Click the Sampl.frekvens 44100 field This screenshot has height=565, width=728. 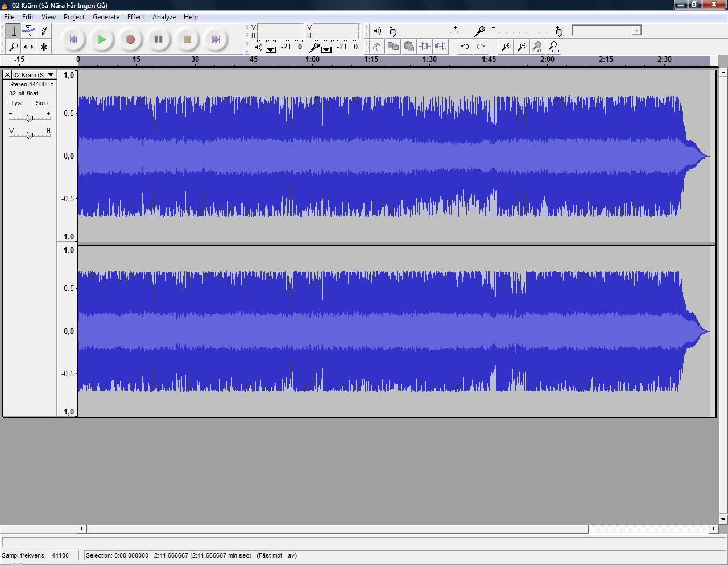[x=63, y=555]
